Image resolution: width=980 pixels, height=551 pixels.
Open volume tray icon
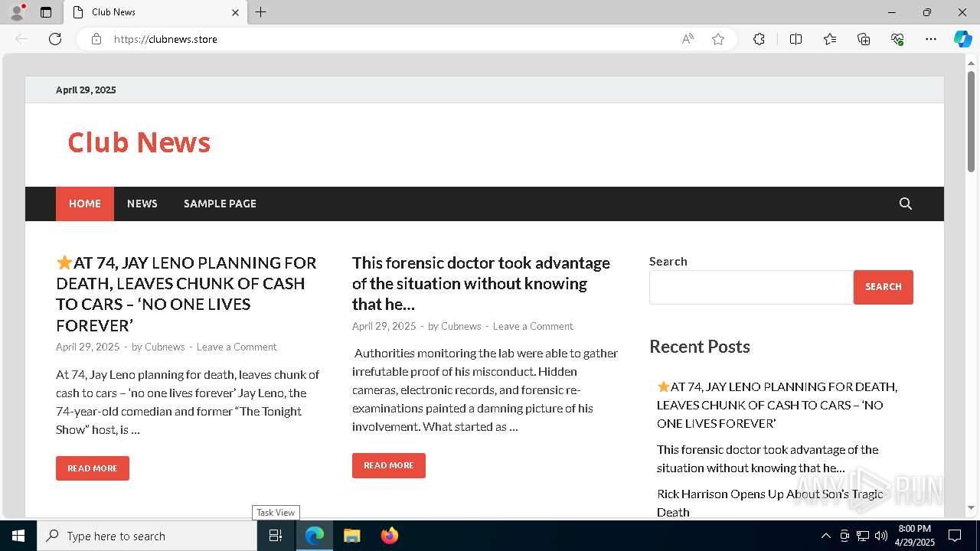[x=881, y=536]
